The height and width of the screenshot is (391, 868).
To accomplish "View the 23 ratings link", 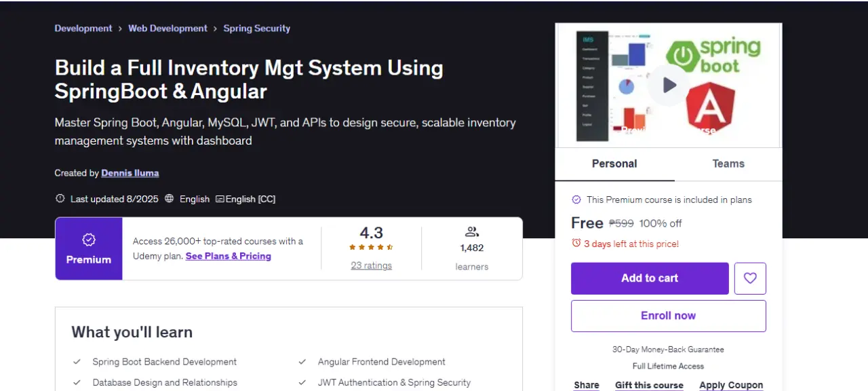I will point(371,265).
